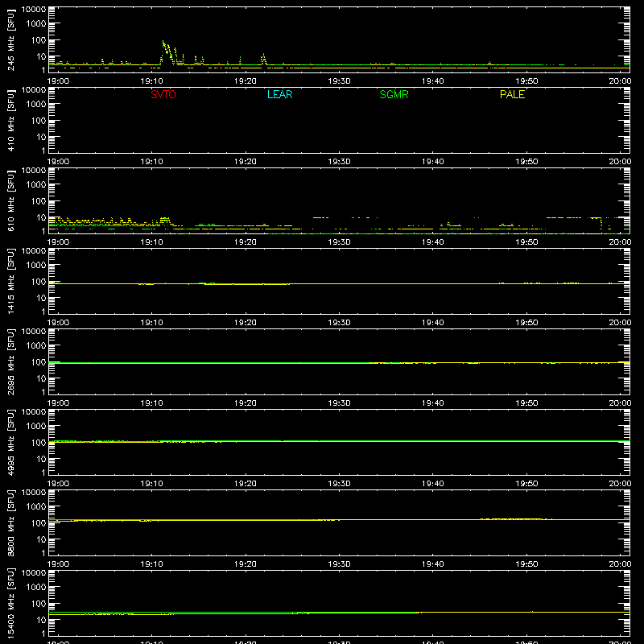Click 10000 y-axis label of 245 MHz panel
This screenshot has height=644, width=644.
(34, 10)
